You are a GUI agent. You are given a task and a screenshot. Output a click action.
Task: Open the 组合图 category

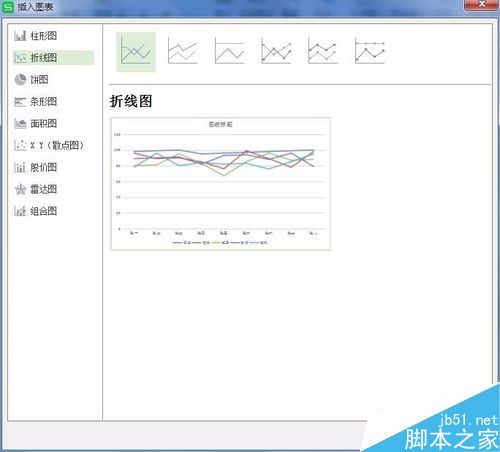point(44,211)
